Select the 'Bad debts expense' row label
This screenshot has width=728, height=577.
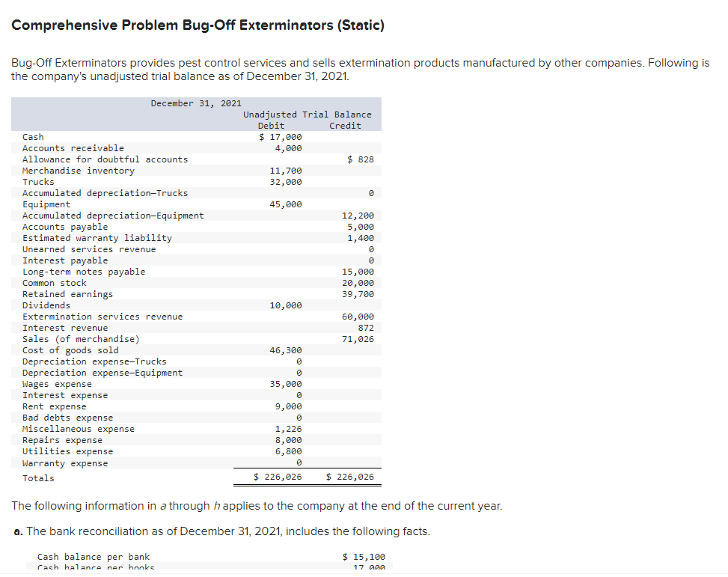[x=68, y=418]
